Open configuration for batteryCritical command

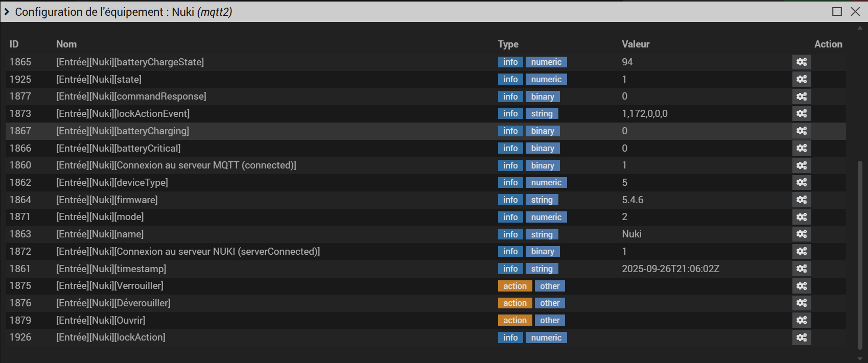coord(802,148)
